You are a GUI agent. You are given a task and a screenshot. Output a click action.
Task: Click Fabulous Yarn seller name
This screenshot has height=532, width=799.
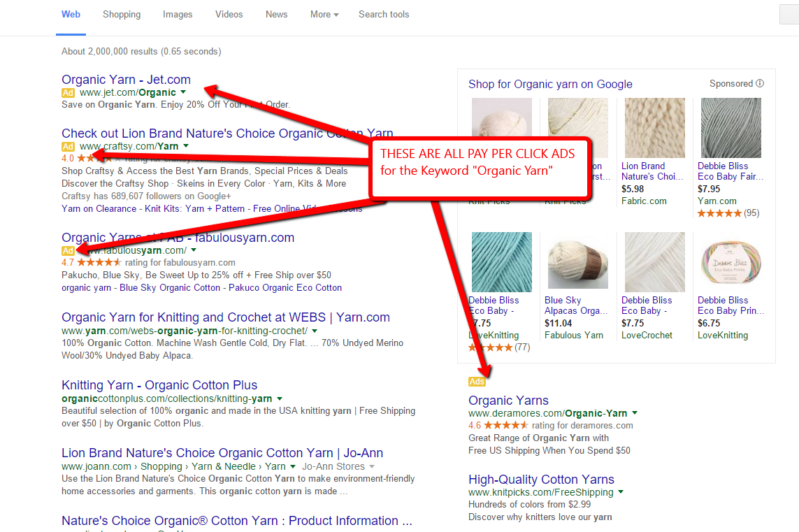pyautogui.click(x=574, y=336)
